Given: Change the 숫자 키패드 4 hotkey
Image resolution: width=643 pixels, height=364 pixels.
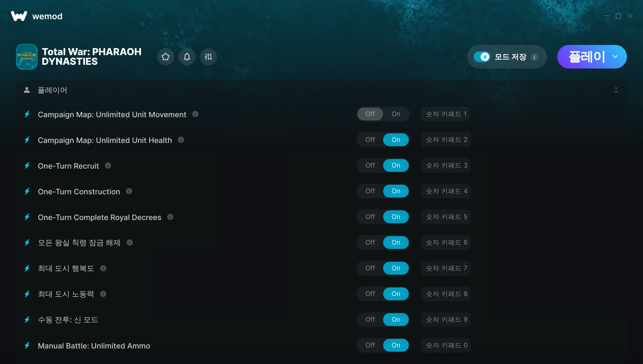Looking at the screenshot, I should [446, 191].
